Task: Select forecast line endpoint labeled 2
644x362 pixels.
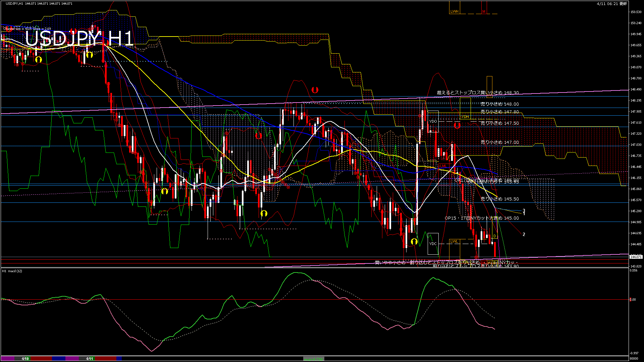Action: [x=524, y=234]
